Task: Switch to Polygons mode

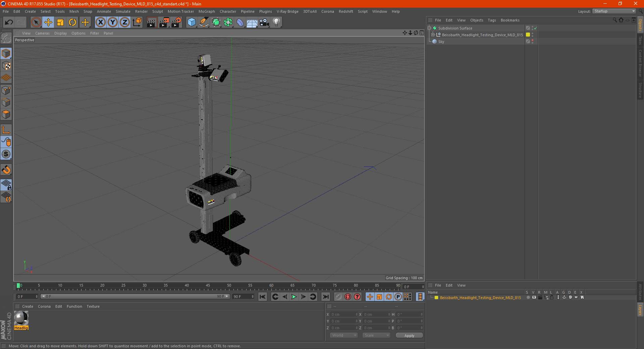Action: click(x=6, y=114)
